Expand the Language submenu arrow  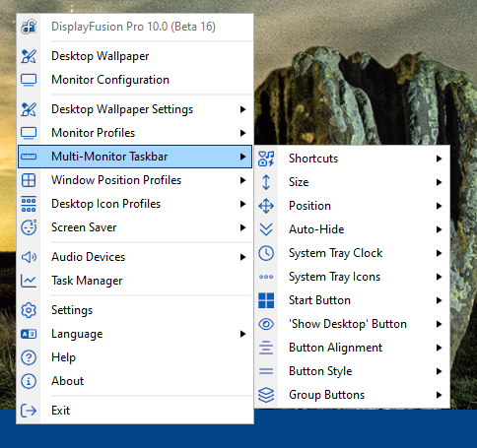[x=242, y=334]
